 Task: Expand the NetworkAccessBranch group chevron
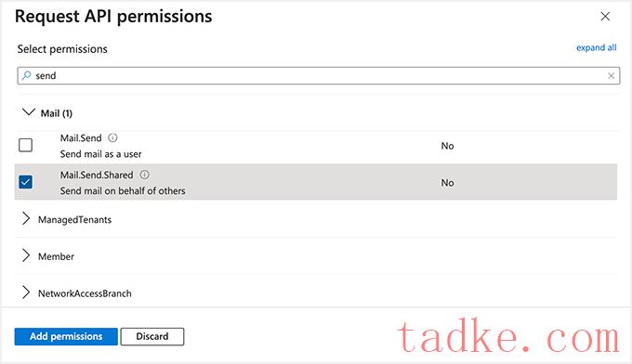click(26, 292)
